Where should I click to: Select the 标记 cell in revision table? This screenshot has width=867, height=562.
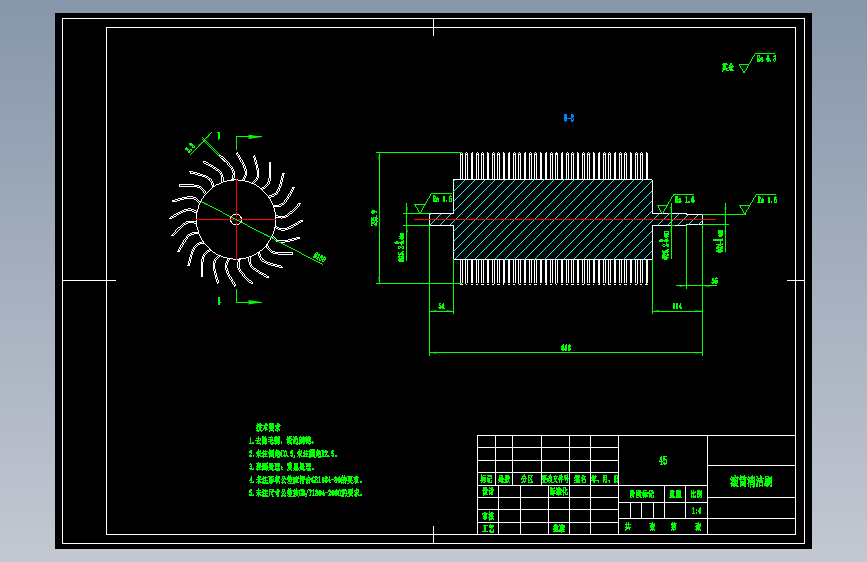487,479
